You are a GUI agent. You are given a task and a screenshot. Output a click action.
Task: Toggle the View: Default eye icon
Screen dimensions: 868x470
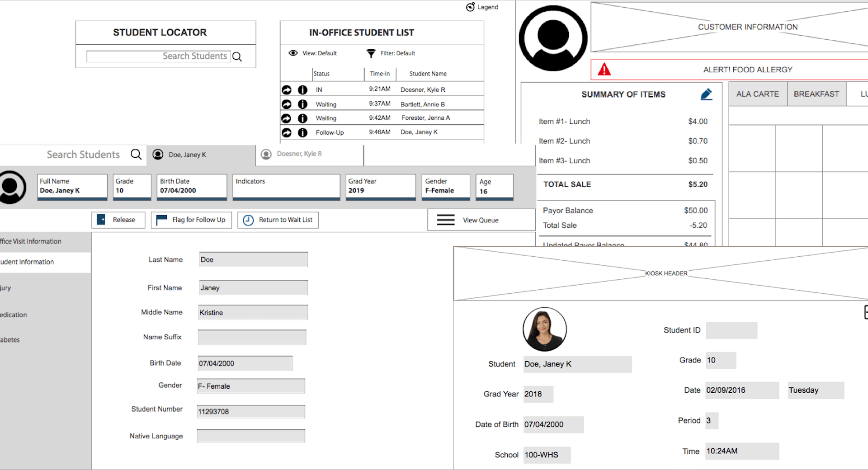[x=293, y=53]
